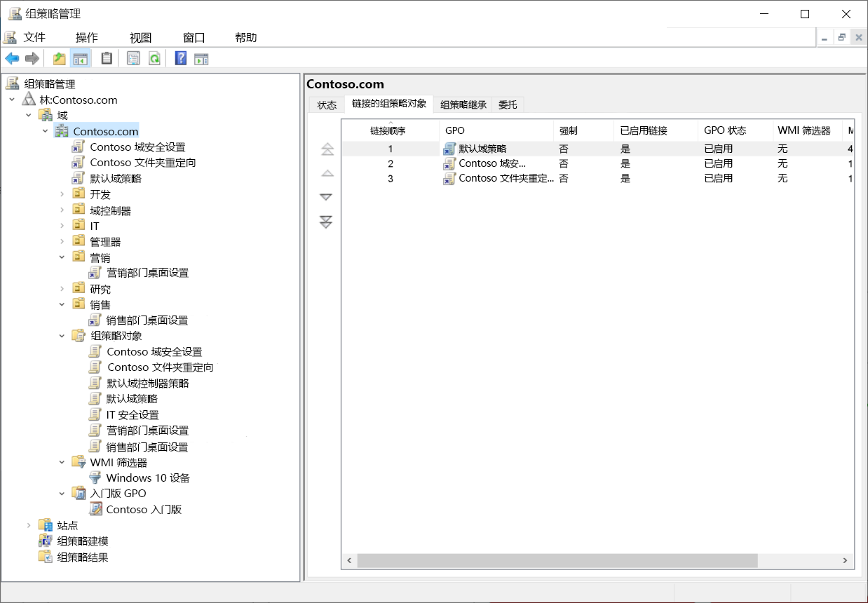Image resolution: width=868 pixels, height=603 pixels.
Task: Click the Contoso 入门版 starter GPO icon
Action: pos(95,509)
